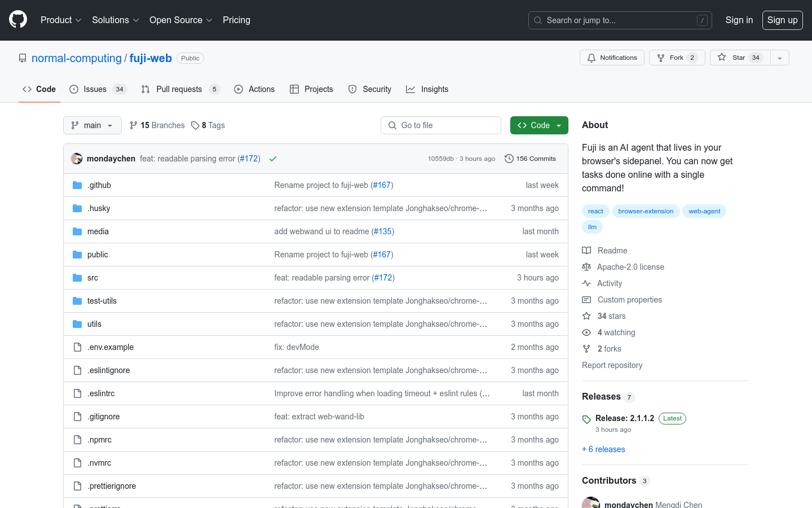
Task: Click the Sign in link
Action: 739,20
